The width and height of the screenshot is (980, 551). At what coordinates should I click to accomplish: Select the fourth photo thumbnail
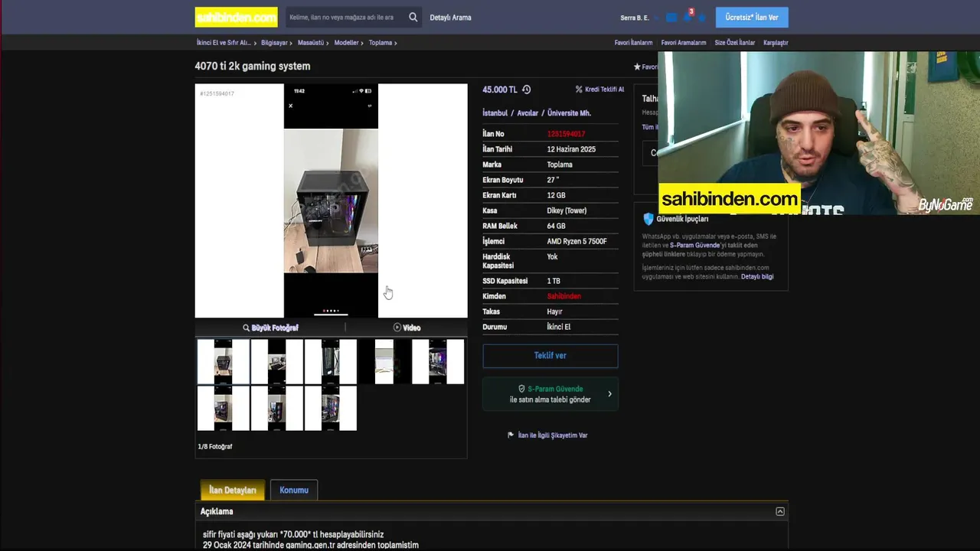tap(384, 361)
